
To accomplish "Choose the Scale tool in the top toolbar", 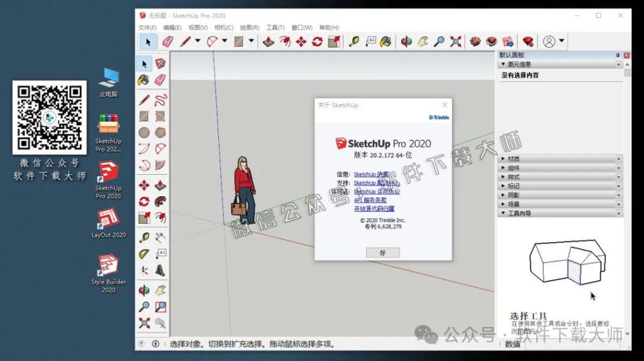I will pos(334,42).
